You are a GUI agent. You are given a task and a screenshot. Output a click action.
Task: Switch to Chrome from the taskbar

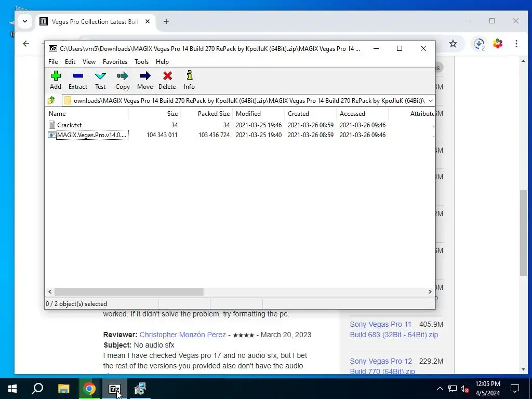89,389
